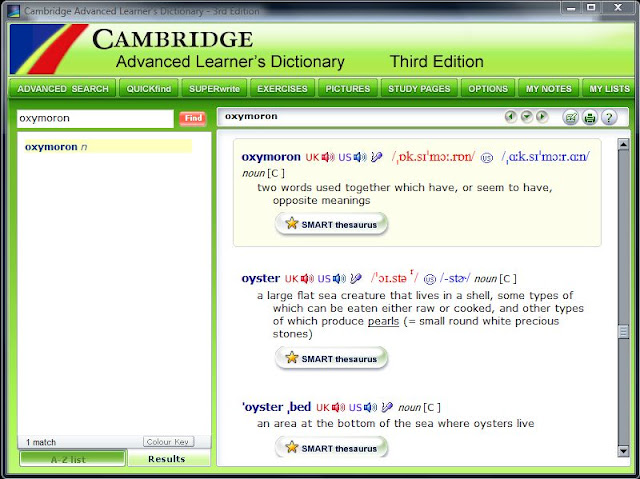This screenshot has width=640, height=479.
Task: Close the dictionary window
Action: pos(618,7)
